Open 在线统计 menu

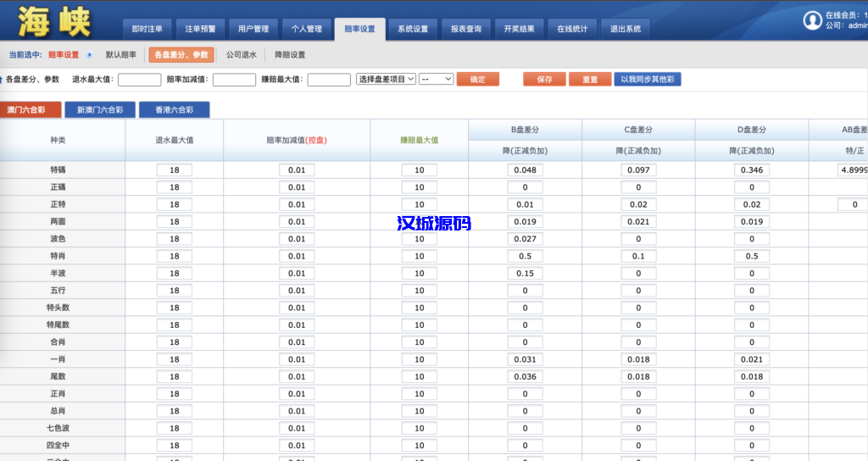tap(572, 30)
